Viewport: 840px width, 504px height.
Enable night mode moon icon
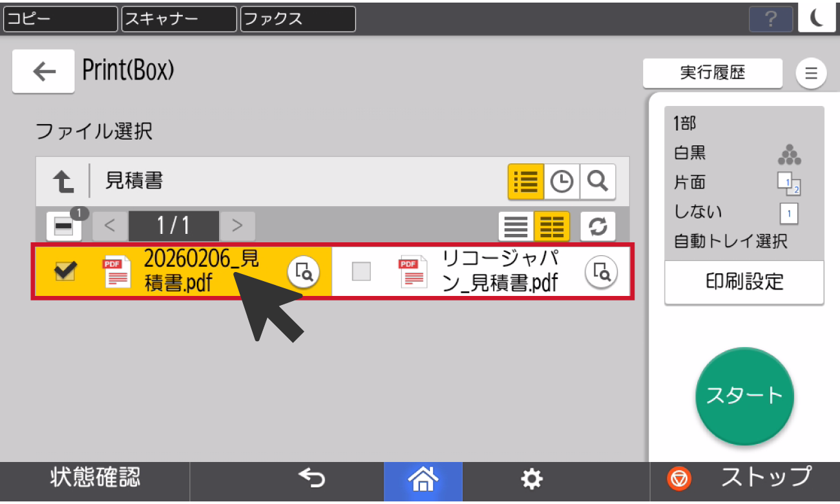[x=817, y=19]
